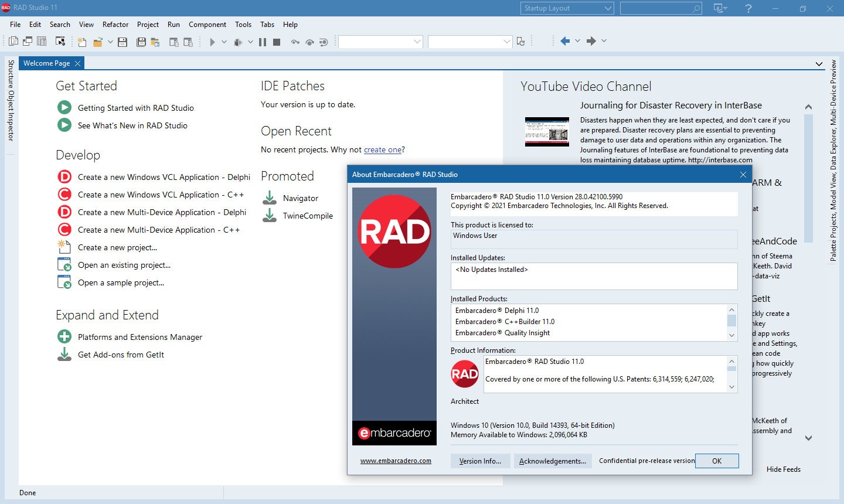Expand the Forward history dropdown arrow
The width and height of the screenshot is (844, 504).
[x=604, y=41]
